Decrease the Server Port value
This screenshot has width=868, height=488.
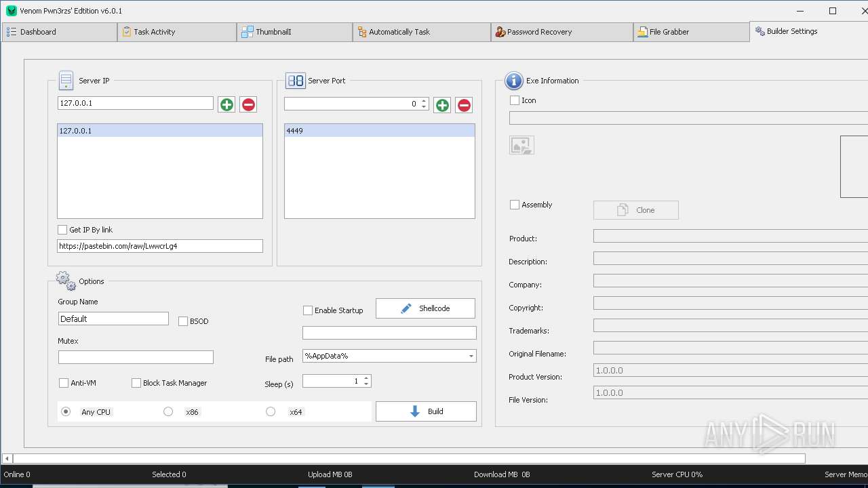click(x=424, y=107)
